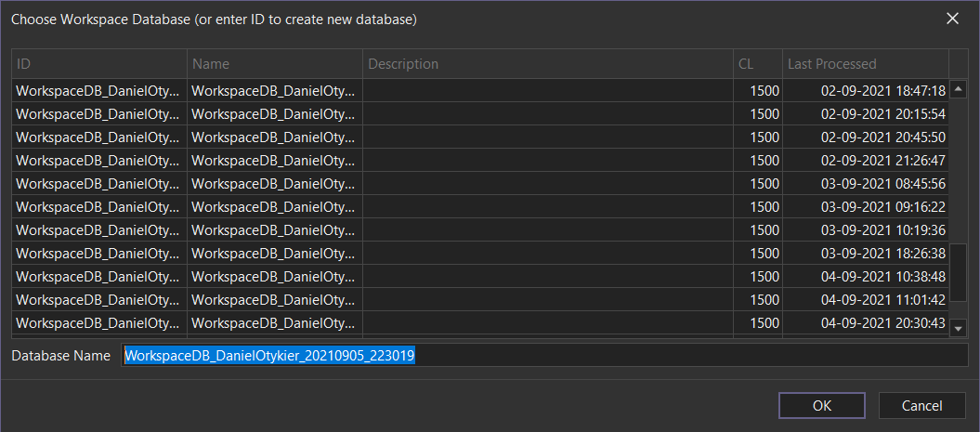Sort by Last Processed column header

point(864,64)
